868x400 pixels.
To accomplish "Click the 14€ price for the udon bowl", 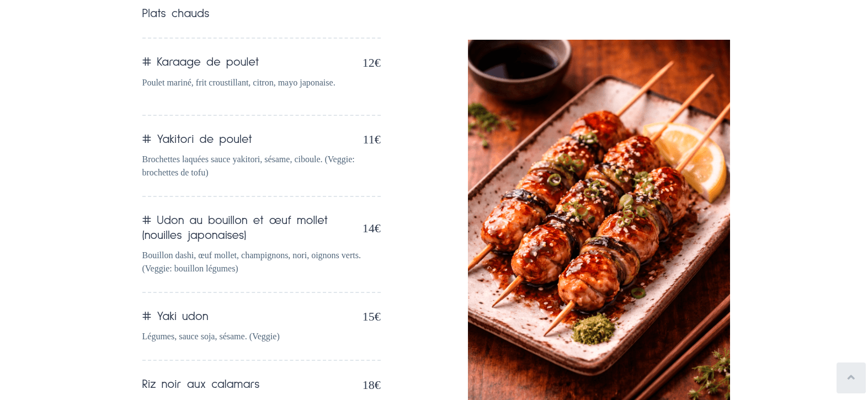I will point(371,229).
